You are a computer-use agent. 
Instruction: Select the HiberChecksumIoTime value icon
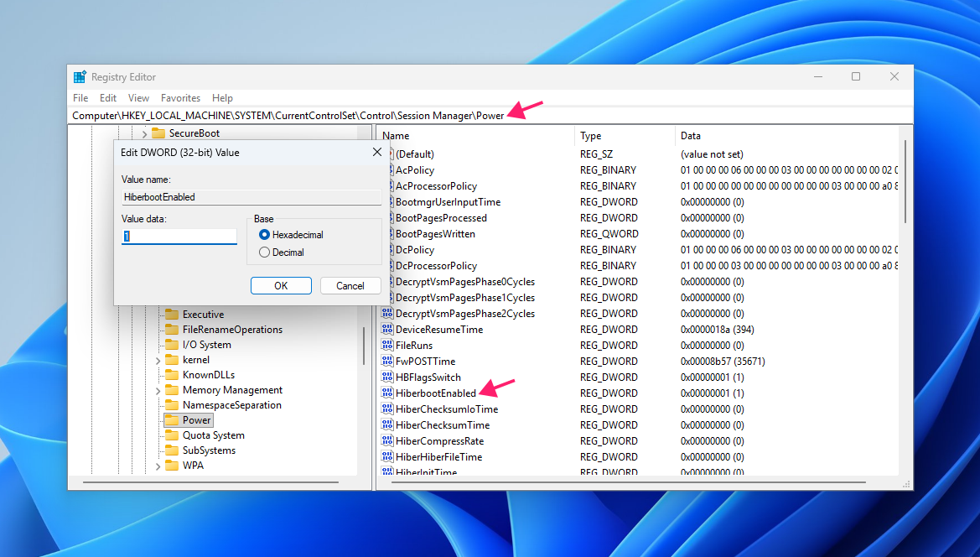coord(386,409)
